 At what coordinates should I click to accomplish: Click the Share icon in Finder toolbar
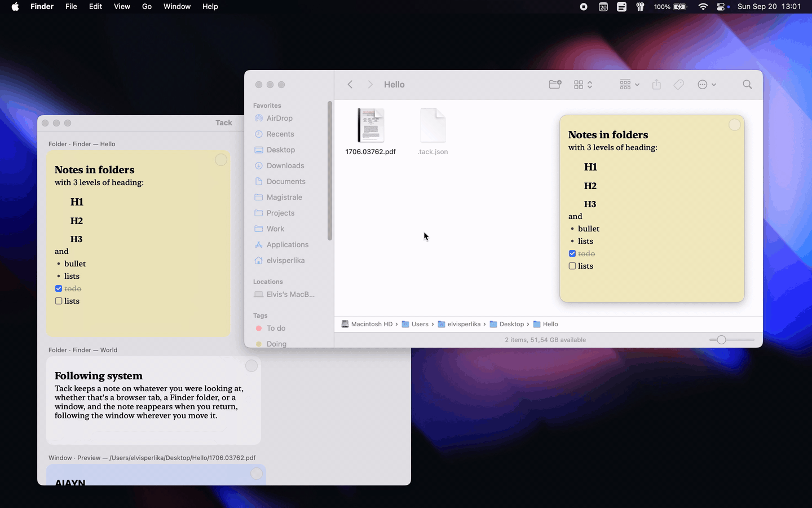(x=656, y=85)
